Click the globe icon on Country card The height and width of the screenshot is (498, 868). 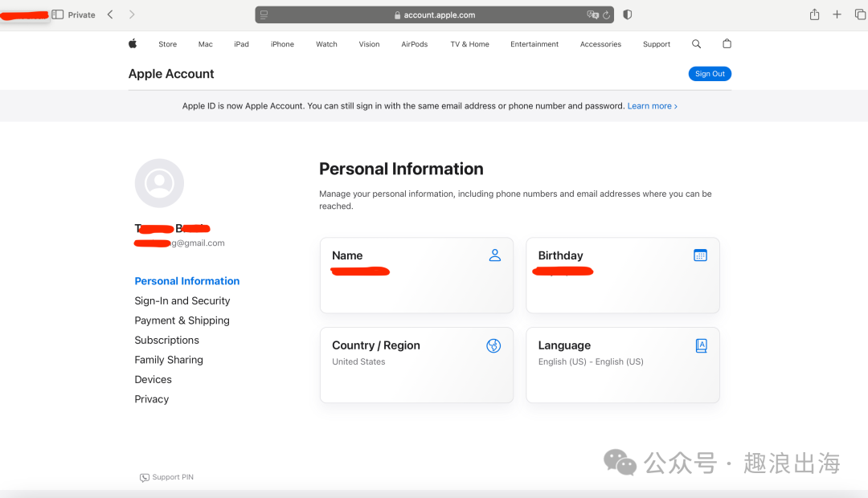[493, 346]
